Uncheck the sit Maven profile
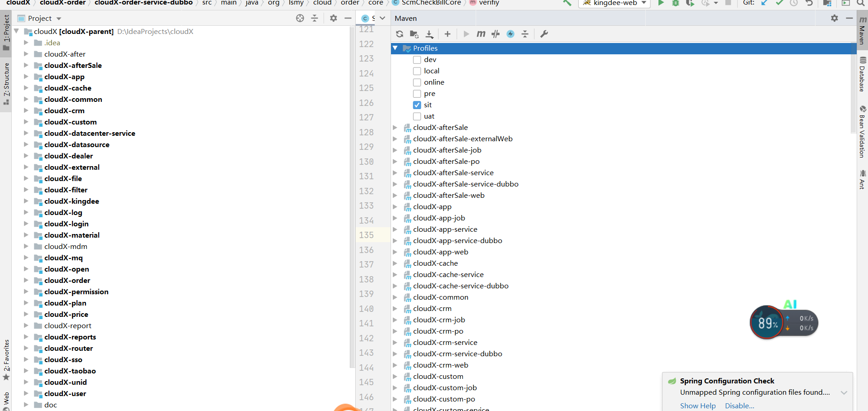868x411 pixels. point(417,105)
